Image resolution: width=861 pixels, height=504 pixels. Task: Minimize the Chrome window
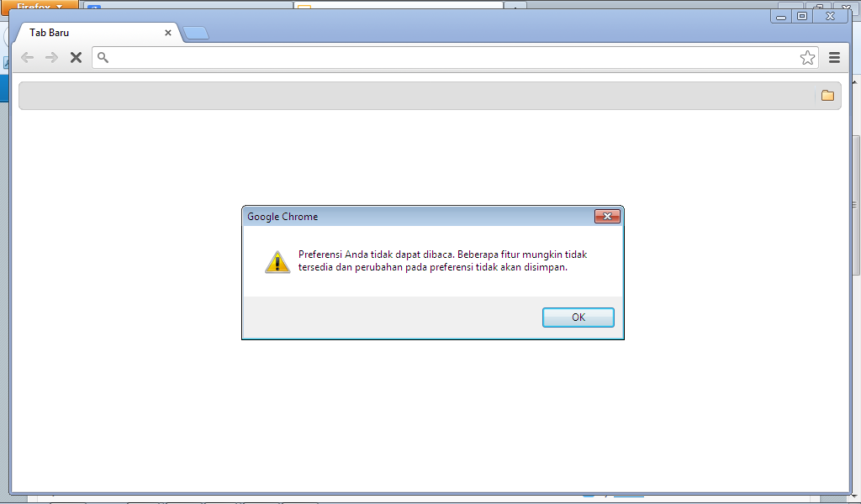pos(781,17)
